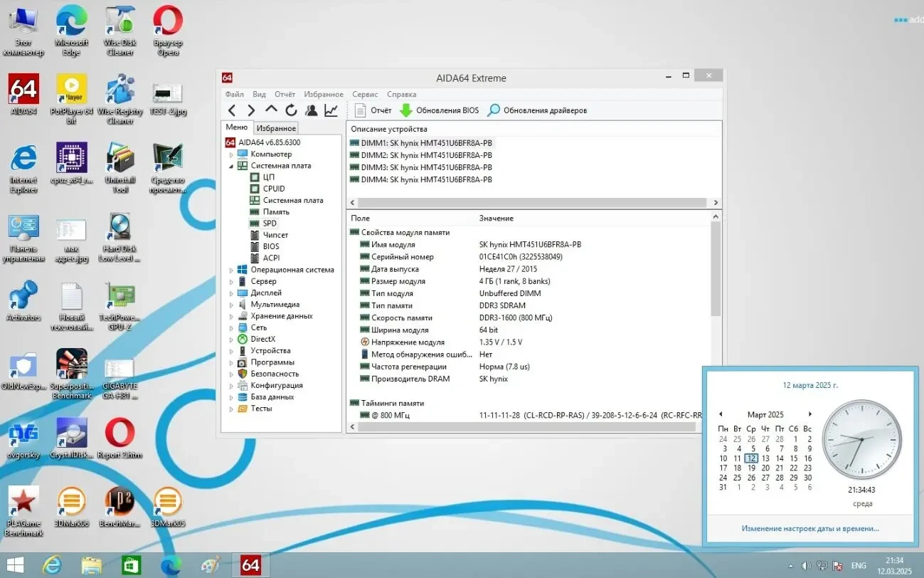Collapse the Системная плата tree branch
Screen dimensions: 924x578
click(x=230, y=165)
